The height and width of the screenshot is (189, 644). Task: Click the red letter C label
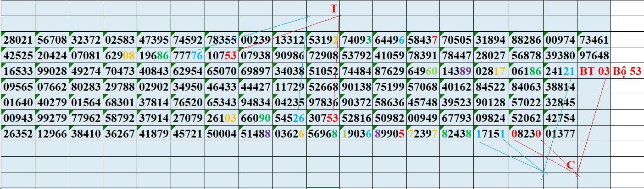point(571,165)
